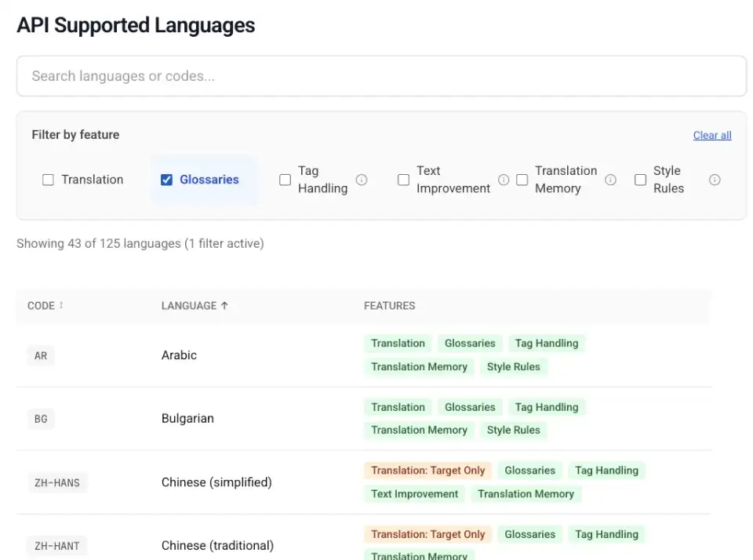Click the Tag Handling tag in Bulgarian row
Image resolution: width=753 pixels, height=560 pixels.
[x=547, y=407]
